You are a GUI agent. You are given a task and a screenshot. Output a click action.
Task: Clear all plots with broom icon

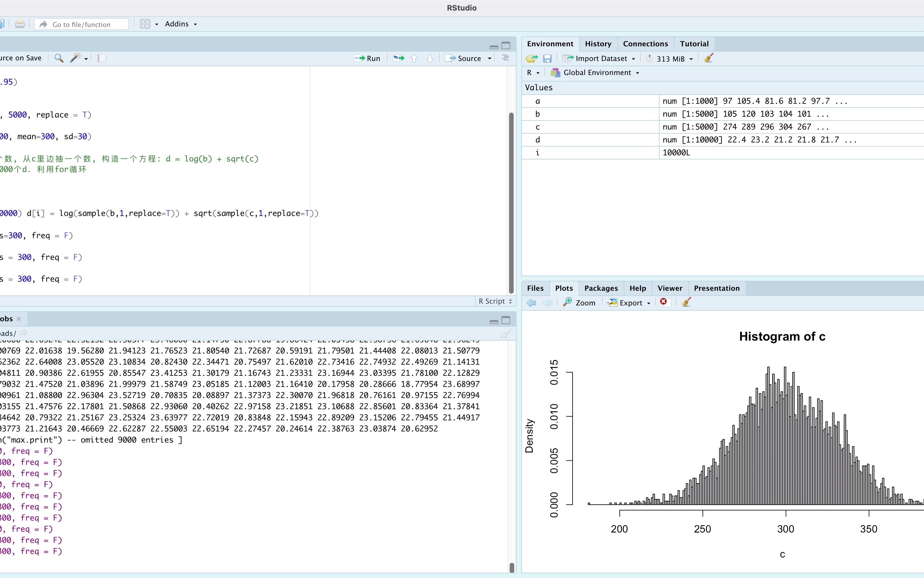pos(686,302)
